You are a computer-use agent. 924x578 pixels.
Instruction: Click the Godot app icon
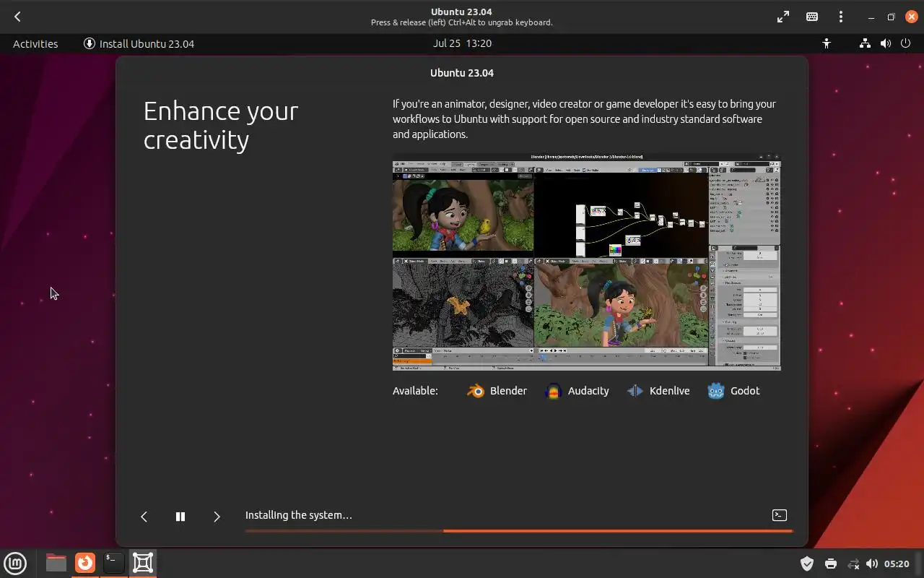(x=715, y=391)
